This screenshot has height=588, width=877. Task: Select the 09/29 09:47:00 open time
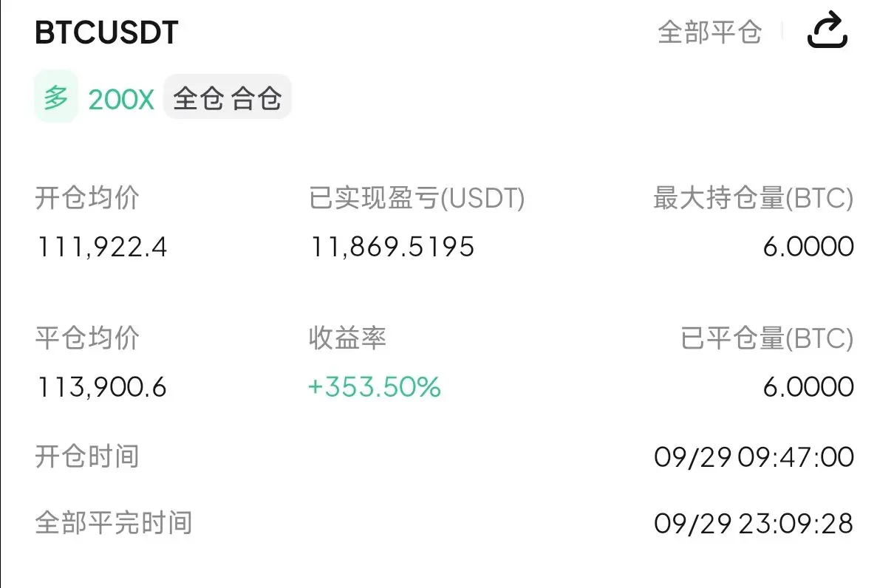tap(754, 457)
